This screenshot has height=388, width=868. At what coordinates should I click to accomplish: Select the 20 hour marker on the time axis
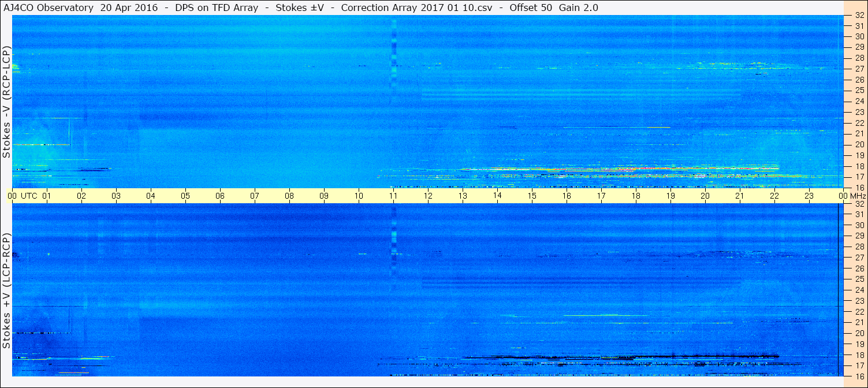[x=705, y=196]
